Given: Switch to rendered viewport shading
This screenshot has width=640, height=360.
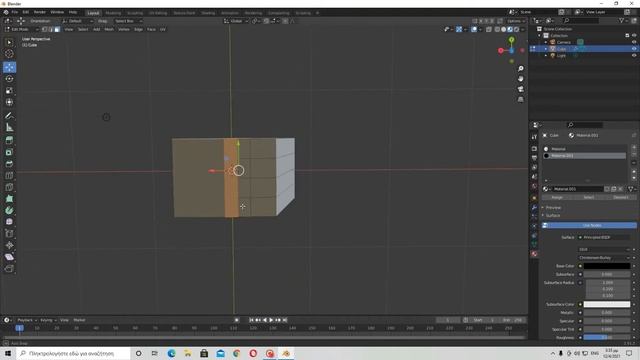Looking at the screenshot, I should (516, 29).
